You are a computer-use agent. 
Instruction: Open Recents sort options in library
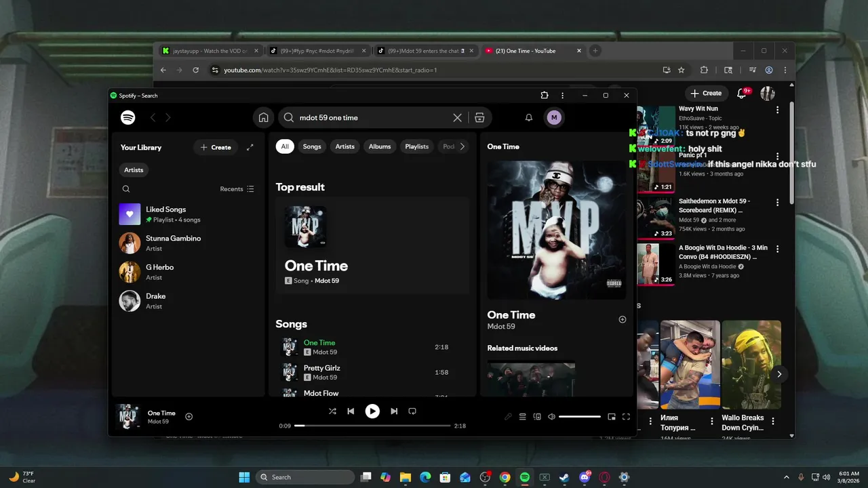pyautogui.click(x=237, y=189)
